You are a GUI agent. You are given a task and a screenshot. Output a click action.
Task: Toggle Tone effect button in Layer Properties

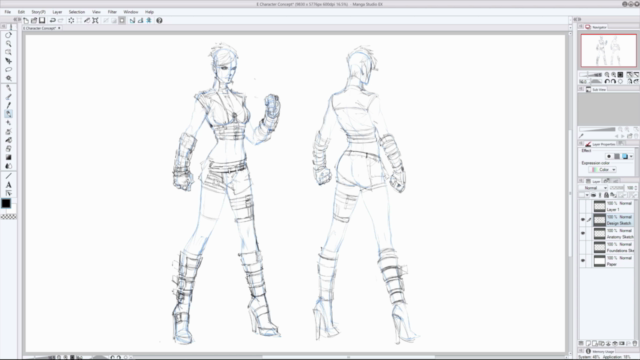tap(617, 156)
